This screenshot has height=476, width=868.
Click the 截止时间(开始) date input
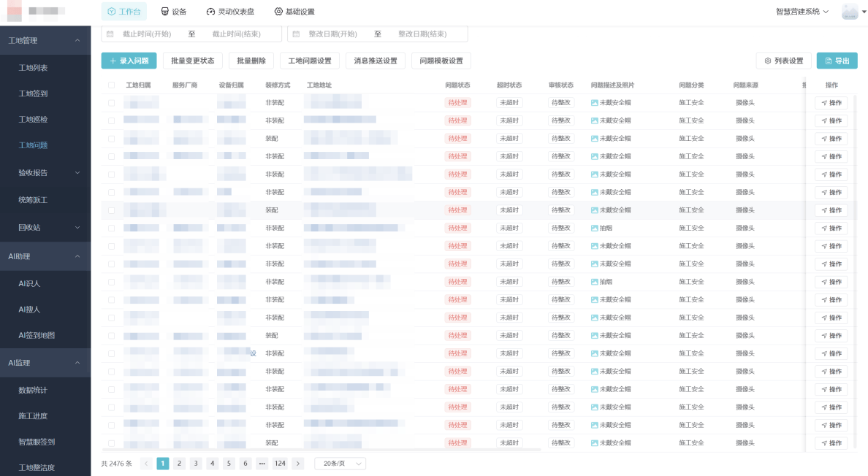click(147, 34)
